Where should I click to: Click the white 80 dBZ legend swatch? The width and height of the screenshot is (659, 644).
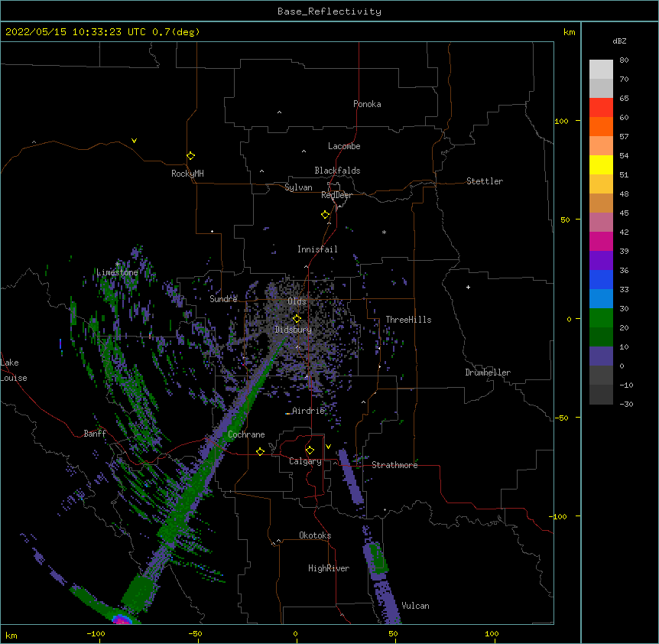(x=601, y=69)
